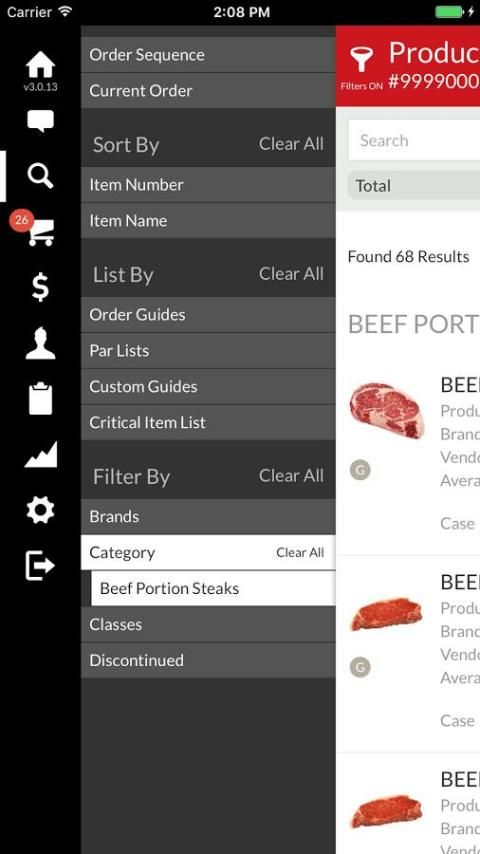
Task: Open the dollar sign pricing icon
Action: (x=40, y=287)
